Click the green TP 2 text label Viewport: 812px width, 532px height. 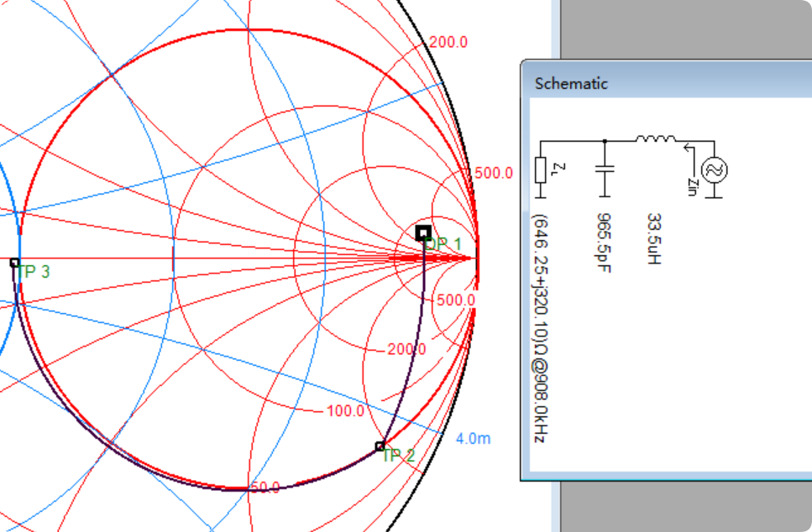pyautogui.click(x=398, y=456)
